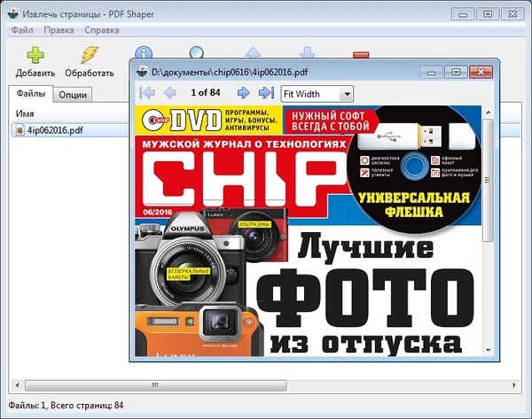This screenshot has width=532, height=419.
Task: Click horizontal scrollbar right arrow in main window
Action: click(514, 385)
